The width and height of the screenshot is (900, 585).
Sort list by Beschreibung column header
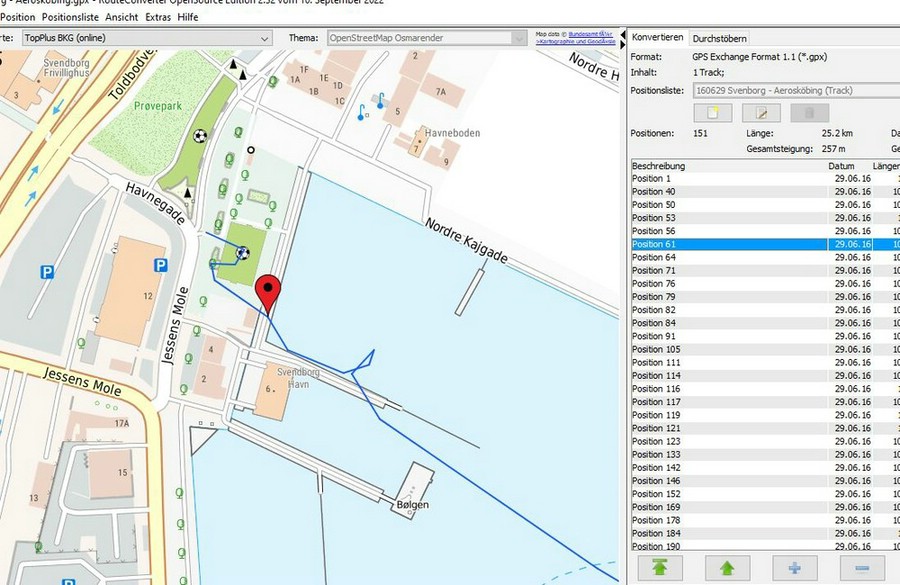[660, 165]
